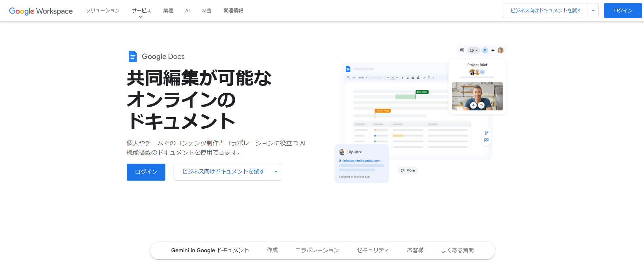This screenshot has height=277, width=644.
Task: Click the hero ログイン button
Action: (146, 172)
